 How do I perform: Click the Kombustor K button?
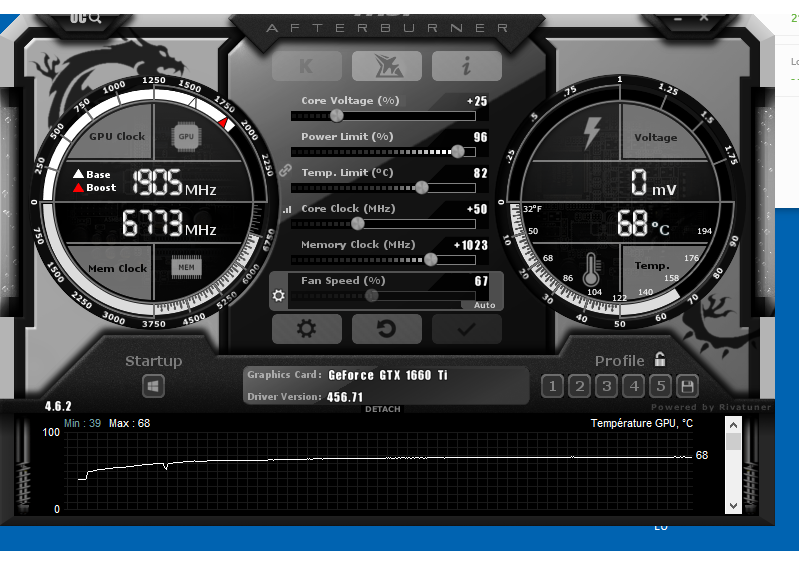[x=306, y=66]
